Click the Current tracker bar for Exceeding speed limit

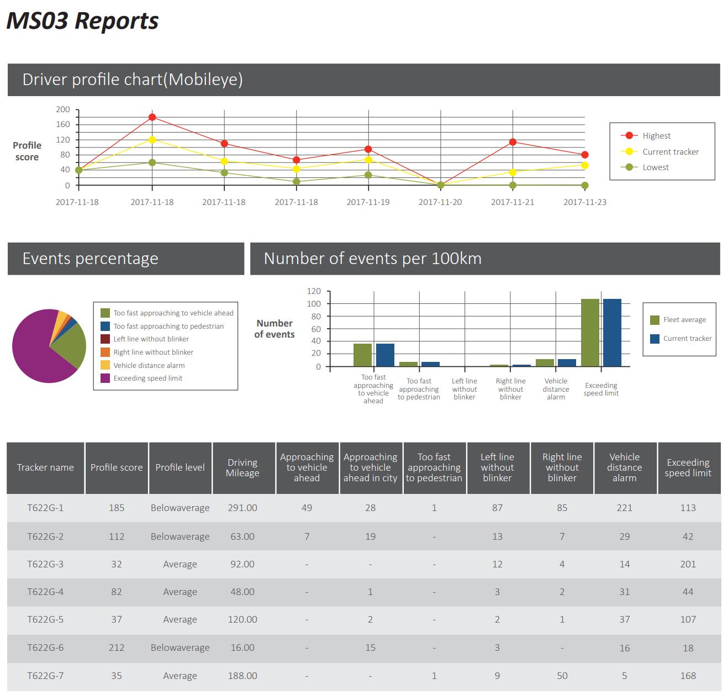612,333
